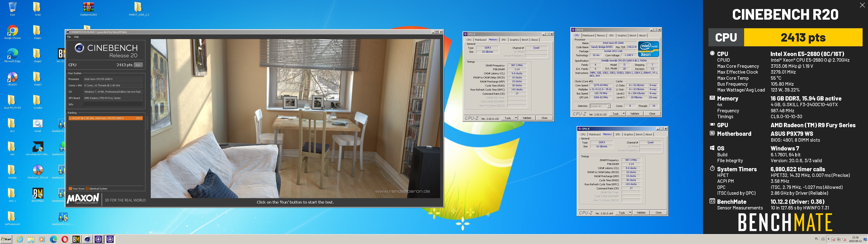Select the 8C/16T Xeon ranking entry

[x=106, y=118]
